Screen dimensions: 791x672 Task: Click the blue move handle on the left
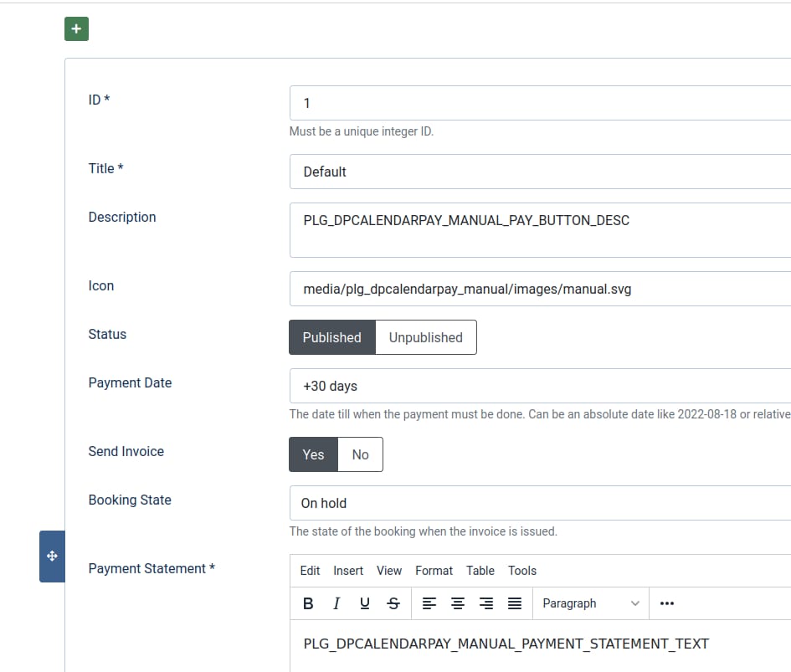52,556
